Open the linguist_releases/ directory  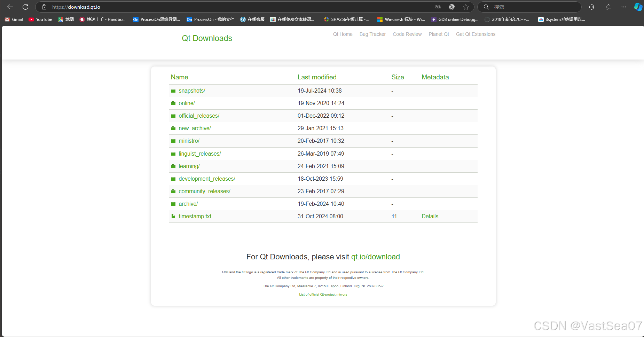(x=200, y=154)
